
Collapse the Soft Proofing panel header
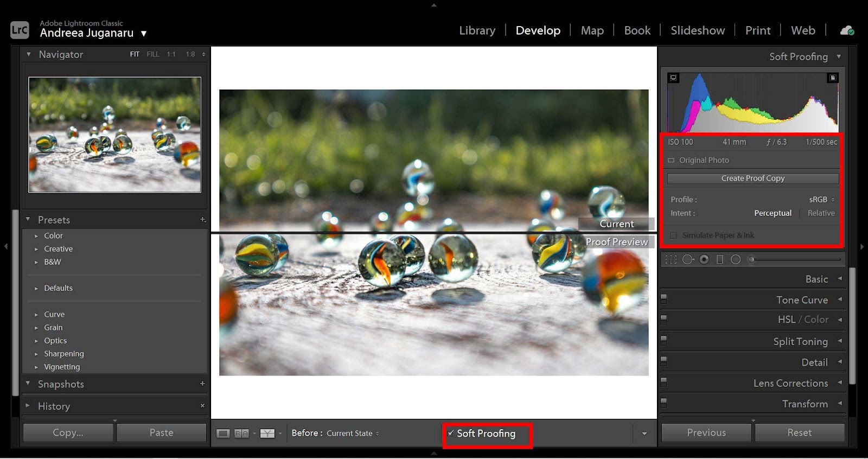coord(839,56)
